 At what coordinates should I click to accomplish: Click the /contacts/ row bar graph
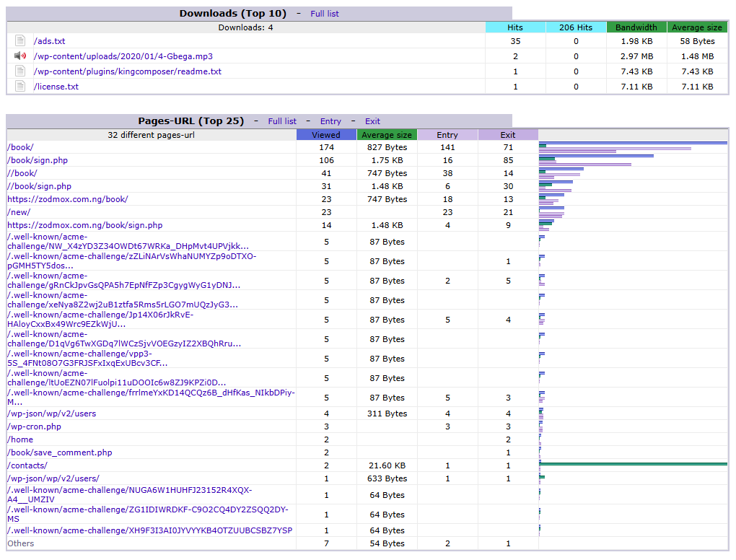pyautogui.click(x=632, y=464)
